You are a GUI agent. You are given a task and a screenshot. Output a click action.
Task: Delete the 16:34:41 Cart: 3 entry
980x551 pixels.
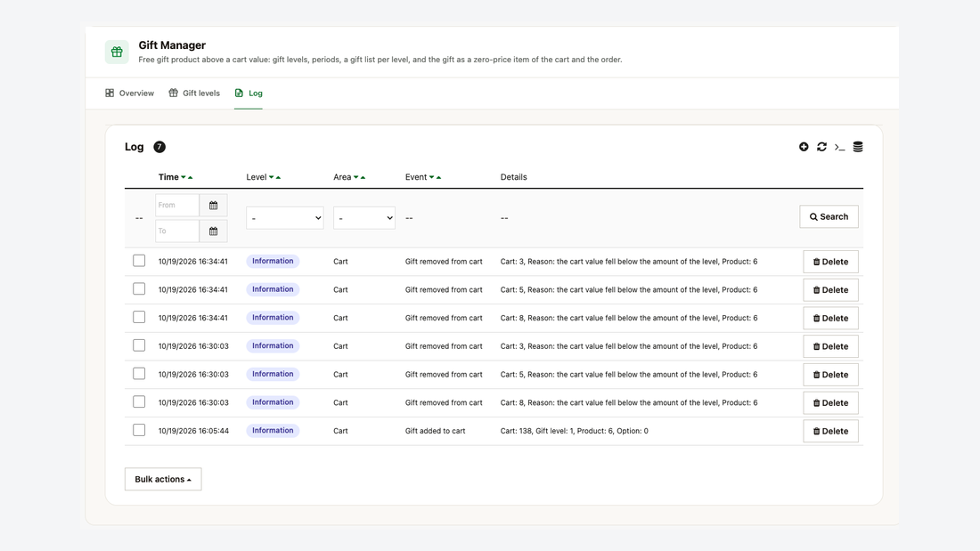[x=830, y=262]
